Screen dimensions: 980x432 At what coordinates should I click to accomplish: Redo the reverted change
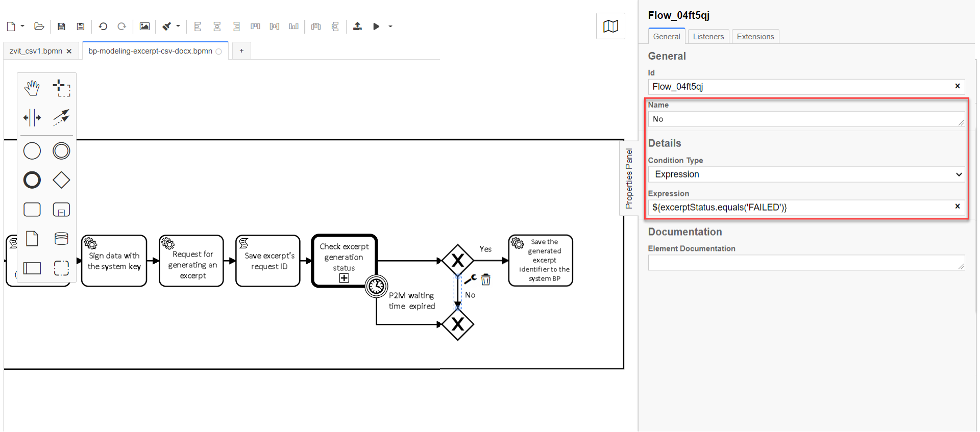point(121,27)
